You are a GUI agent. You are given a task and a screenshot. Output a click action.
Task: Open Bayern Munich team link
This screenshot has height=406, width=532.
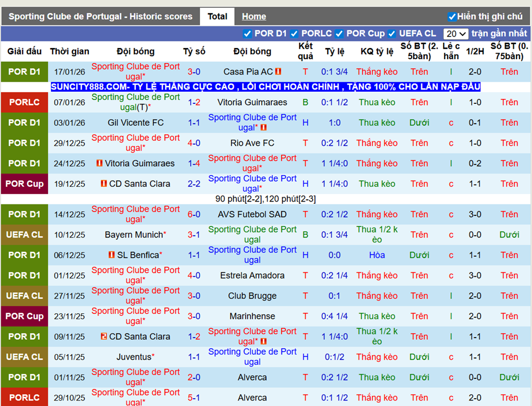coord(135,234)
